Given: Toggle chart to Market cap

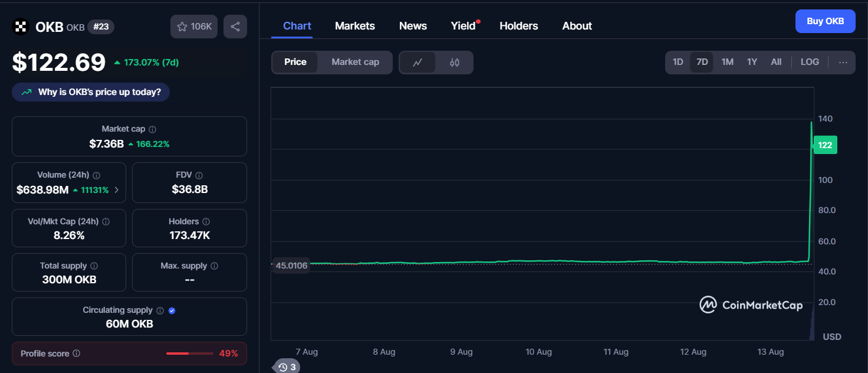Looking at the screenshot, I should [355, 62].
